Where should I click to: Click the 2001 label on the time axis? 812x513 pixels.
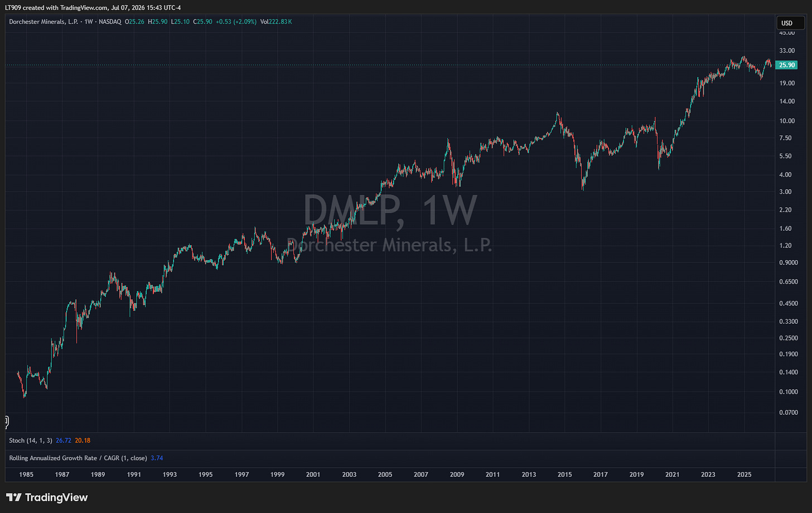[x=313, y=474]
